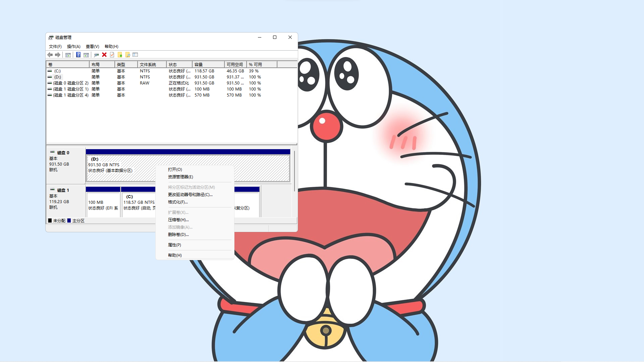This screenshot has height=362, width=644.
Task: Open the 文件(F) menu
Action: coord(55,47)
